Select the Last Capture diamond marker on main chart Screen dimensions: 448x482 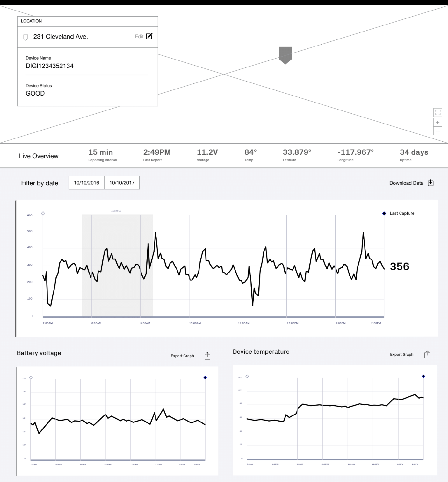pyautogui.click(x=384, y=213)
